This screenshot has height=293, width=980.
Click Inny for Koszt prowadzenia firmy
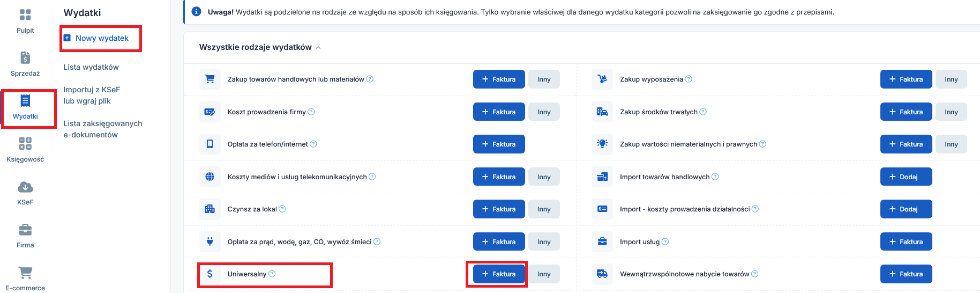pos(544,112)
